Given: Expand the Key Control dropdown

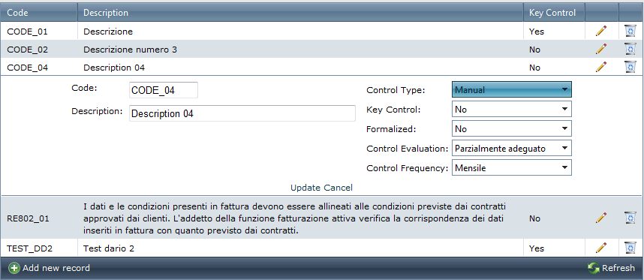Looking at the screenshot, I should point(511,109).
